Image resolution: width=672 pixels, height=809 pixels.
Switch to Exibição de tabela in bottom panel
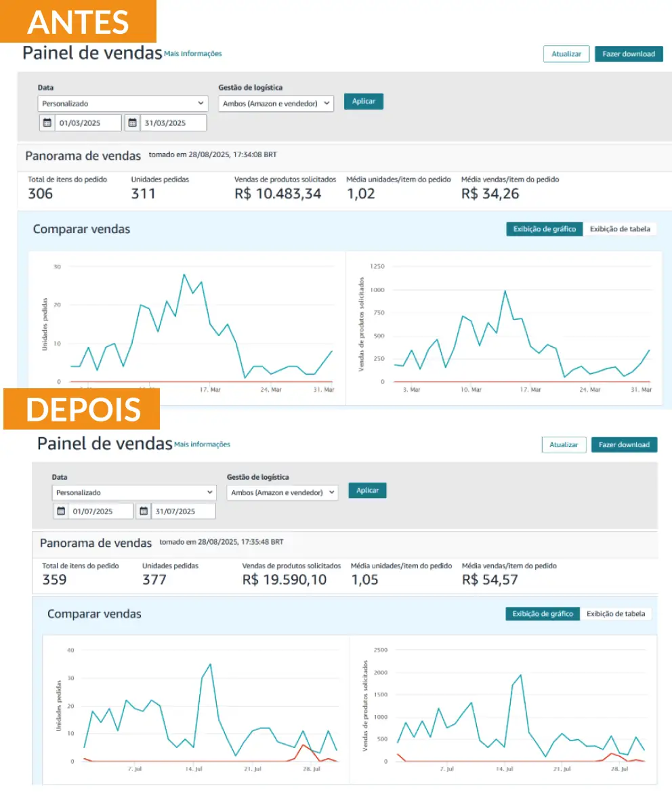tap(616, 614)
